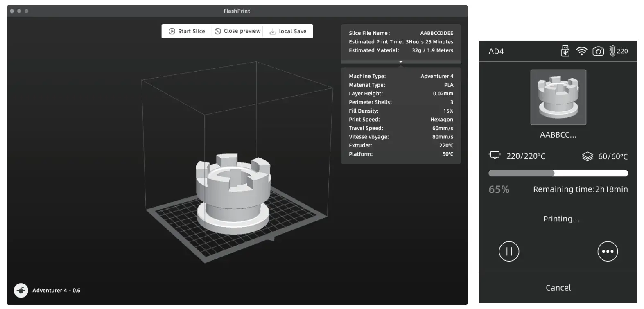The width and height of the screenshot is (644, 309).
Task: Select the Adventurer 4 - 0.6 label
Action: [56, 290]
